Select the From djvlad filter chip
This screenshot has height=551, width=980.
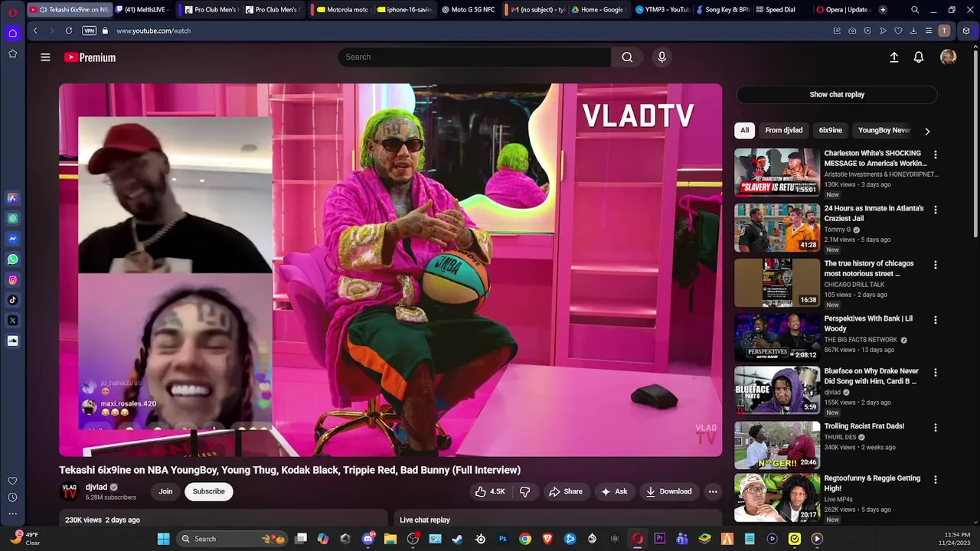click(x=784, y=130)
